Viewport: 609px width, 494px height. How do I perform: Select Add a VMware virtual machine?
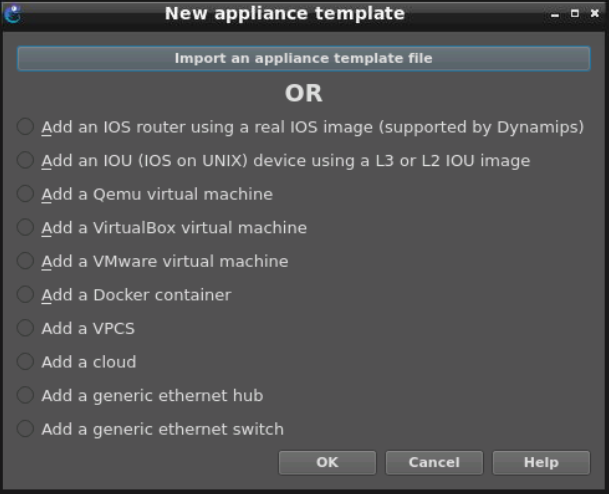[x=25, y=261]
